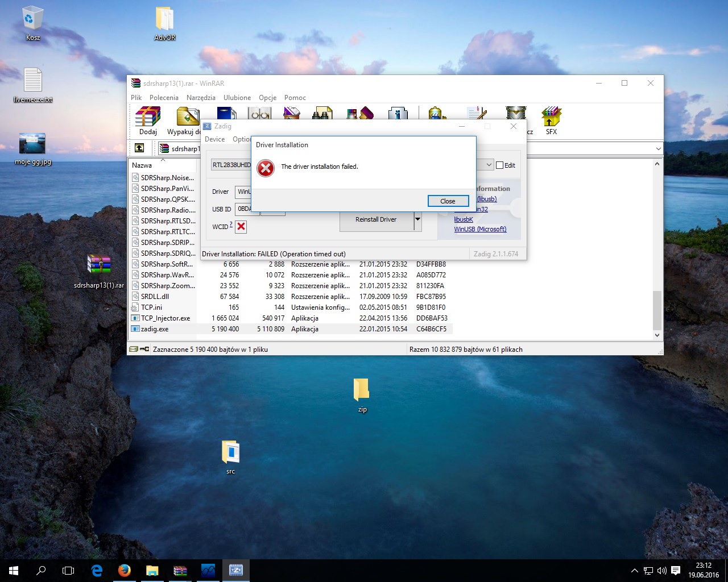The image size is (728, 582).
Task: Click the drive/lock icon in WinRAR status bar
Action: tap(139, 350)
